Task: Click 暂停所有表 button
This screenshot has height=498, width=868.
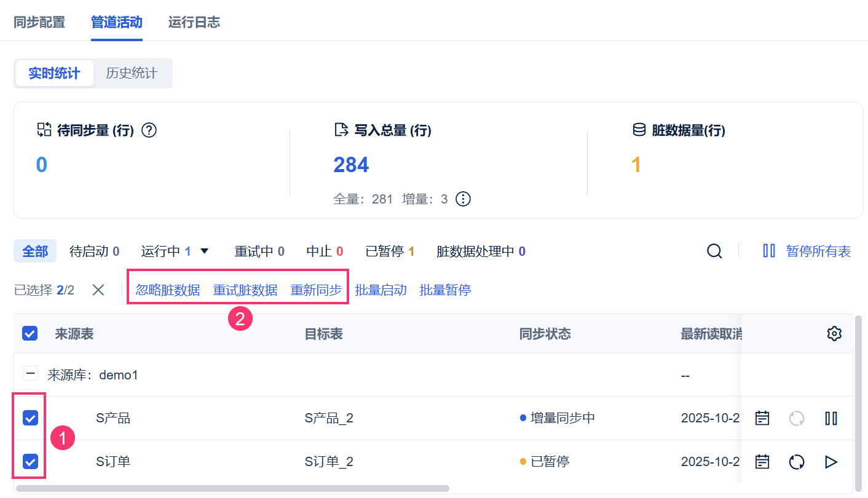Action: click(x=807, y=251)
